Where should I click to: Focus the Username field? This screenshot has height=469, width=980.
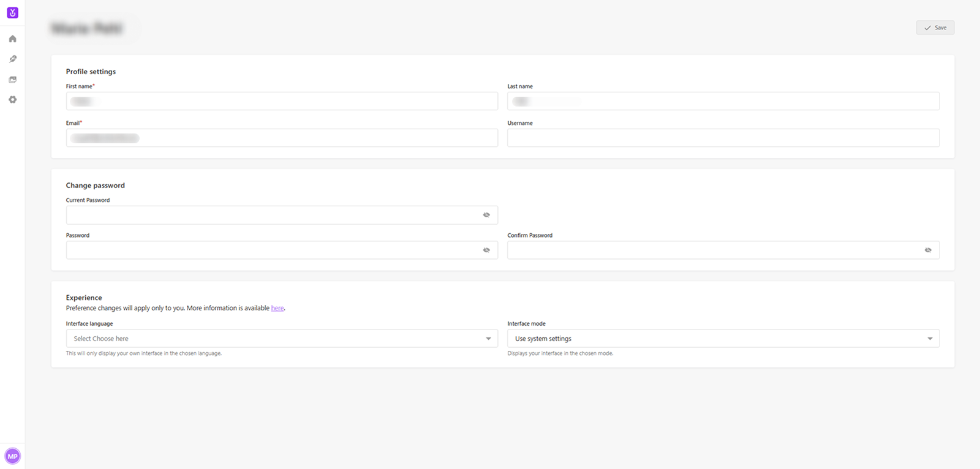723,138
